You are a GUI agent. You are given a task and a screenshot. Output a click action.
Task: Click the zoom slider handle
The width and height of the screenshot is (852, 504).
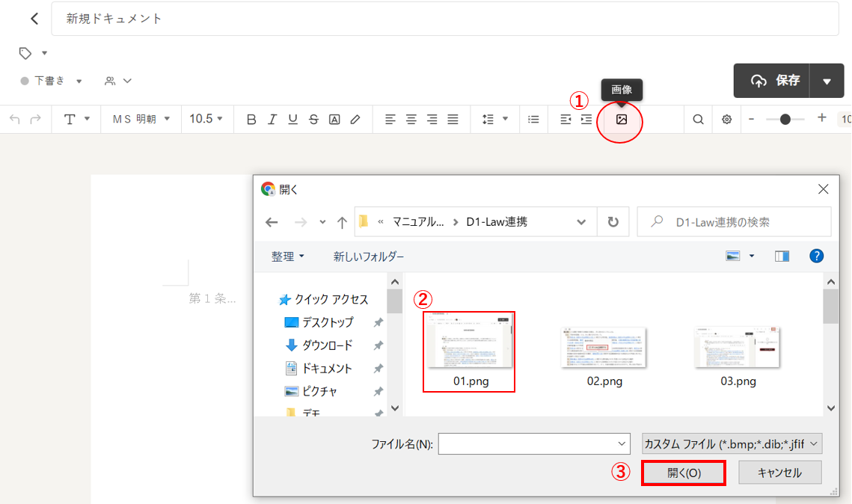[x=785, y=119]
